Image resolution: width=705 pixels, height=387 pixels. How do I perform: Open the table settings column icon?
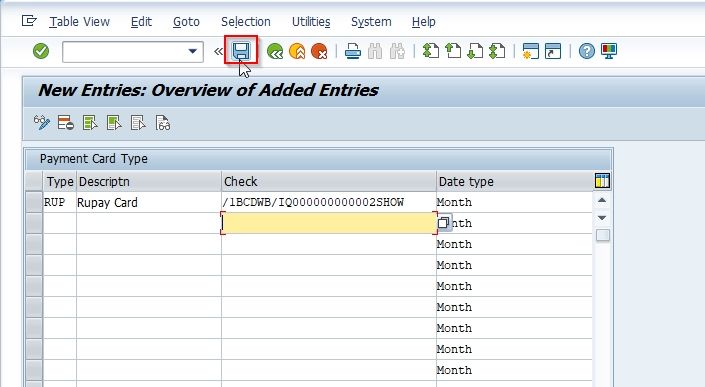click(602, 181)
